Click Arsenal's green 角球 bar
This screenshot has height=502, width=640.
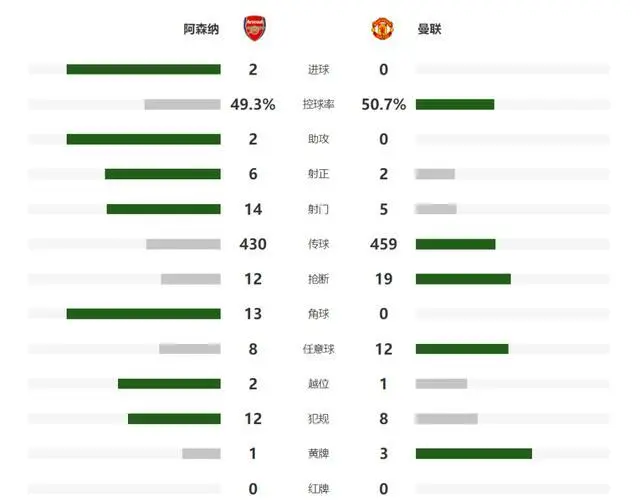(x=144, y=314)
